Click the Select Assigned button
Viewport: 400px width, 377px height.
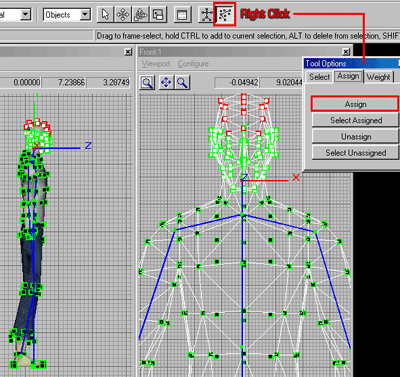(x=355, y=120)
